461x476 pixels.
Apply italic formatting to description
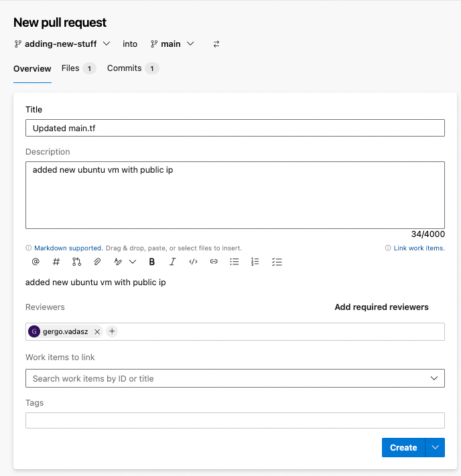(x=173, y=262)
